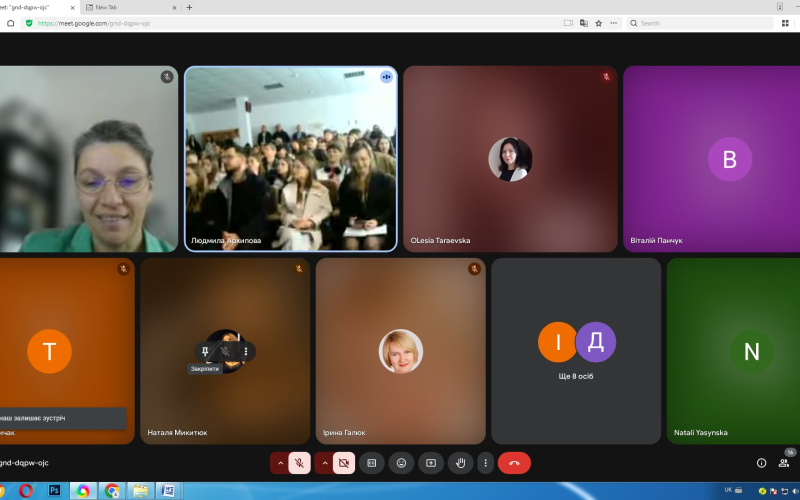Open tile options for Наталя Микитюк
Viewport: 800px width, 500px height.
coord(246,352)
